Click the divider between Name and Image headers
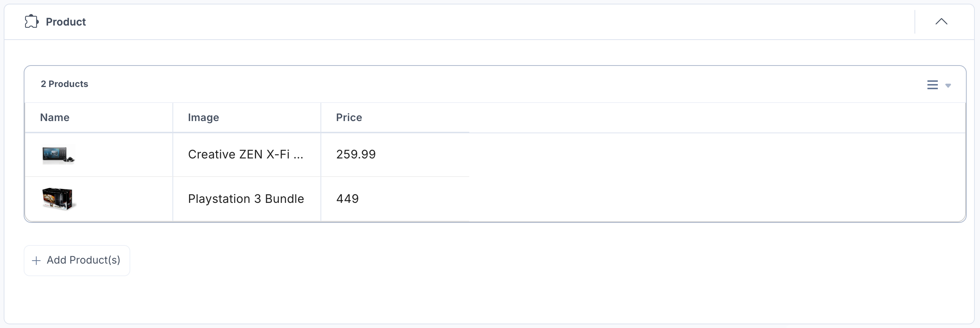Image resolution: width=980 pixels, height=328 pixels. point(173,118)
